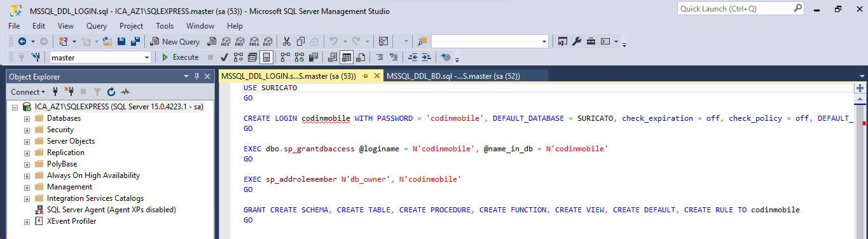
Task: Click Specify Values for Template Parameters icon
Action: [446, 57]
